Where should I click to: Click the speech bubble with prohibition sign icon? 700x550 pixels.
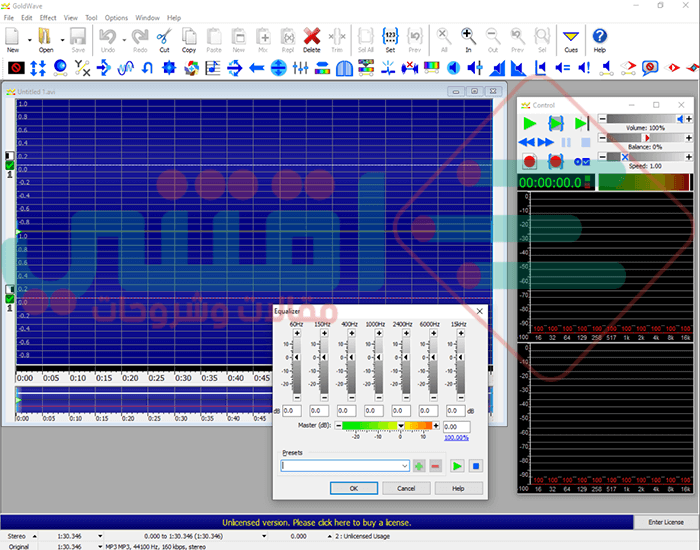pyautogui.click(x=650, y=68)
